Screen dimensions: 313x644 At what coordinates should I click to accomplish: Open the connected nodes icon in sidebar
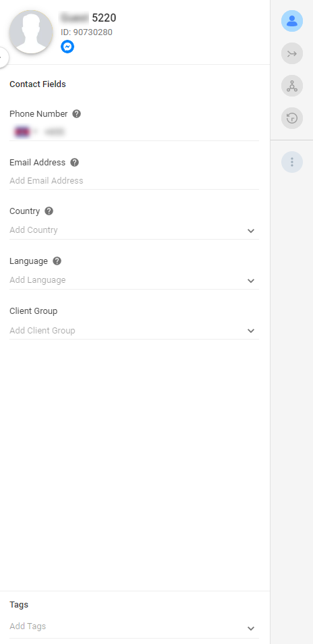[x=291, y=86]
